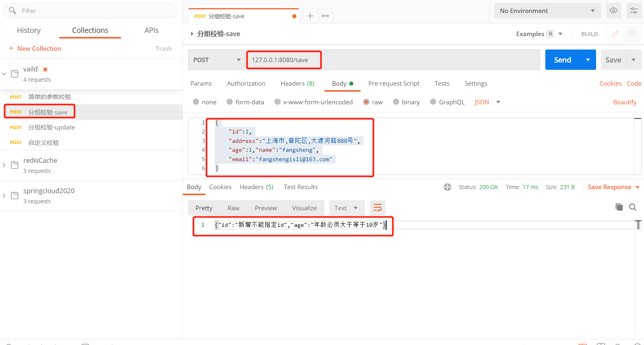Open the Cookies link at top right
Viewport: 644px width, 345px height.
(611, 84)
